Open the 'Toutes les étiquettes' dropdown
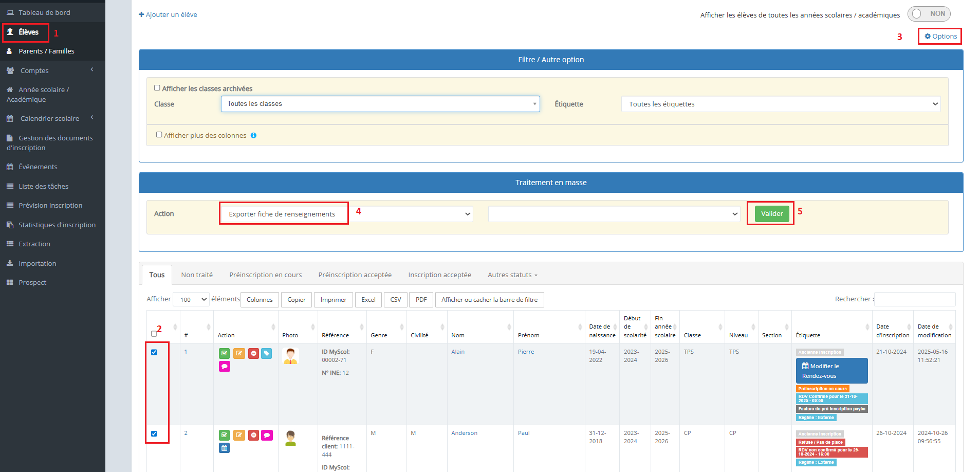Viewport: 980px width, 472px height. (780, 104)
